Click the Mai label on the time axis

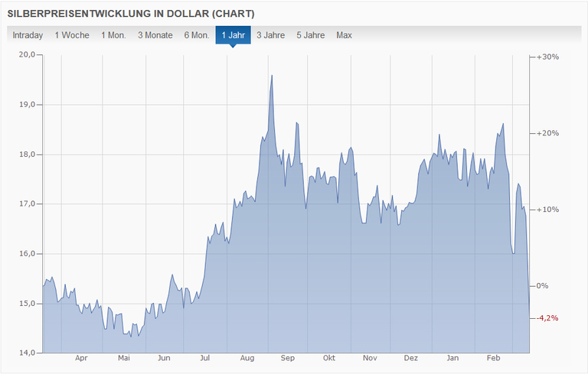123,358
